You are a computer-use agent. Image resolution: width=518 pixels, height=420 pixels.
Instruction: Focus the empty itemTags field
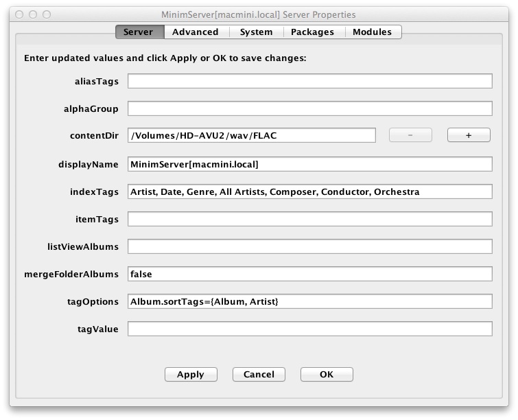pyautogui.click(x=310, y=219)
